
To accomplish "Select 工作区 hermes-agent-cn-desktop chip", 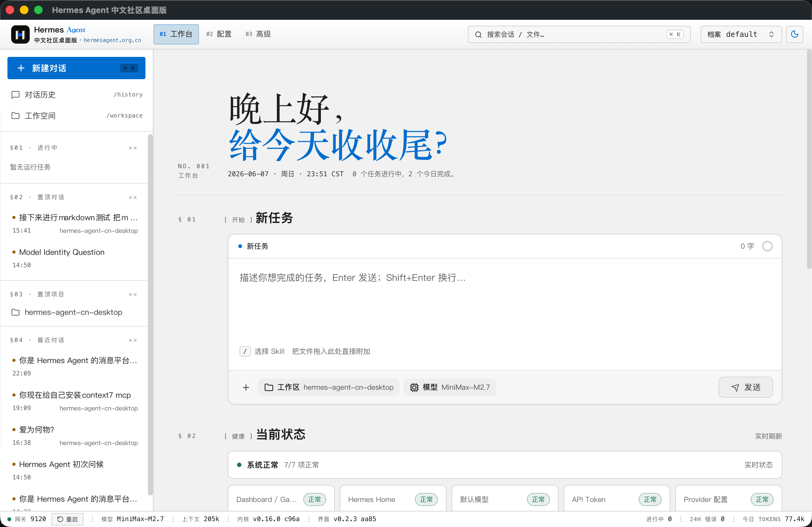I will click(x=329, y=387).
